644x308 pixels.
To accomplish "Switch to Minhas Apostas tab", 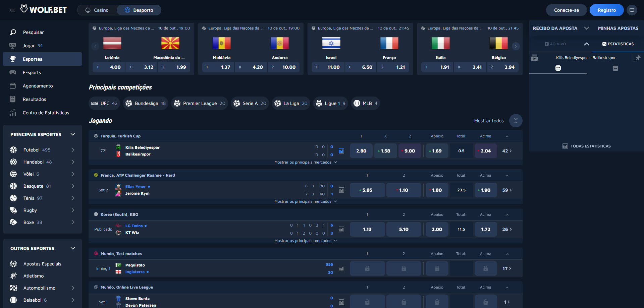I will pyautogui.click(x=618, y=28).
